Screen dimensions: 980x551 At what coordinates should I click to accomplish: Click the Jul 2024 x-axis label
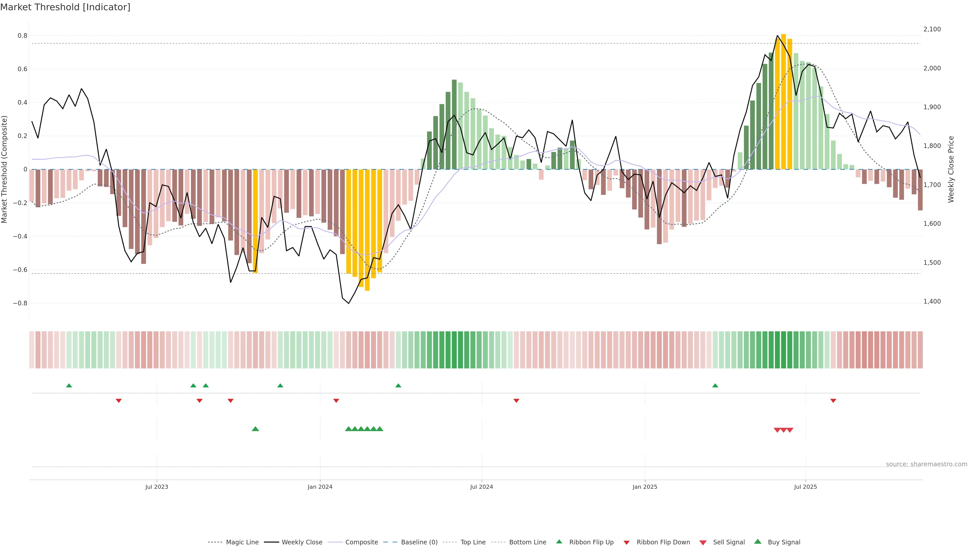click(481, 487)
